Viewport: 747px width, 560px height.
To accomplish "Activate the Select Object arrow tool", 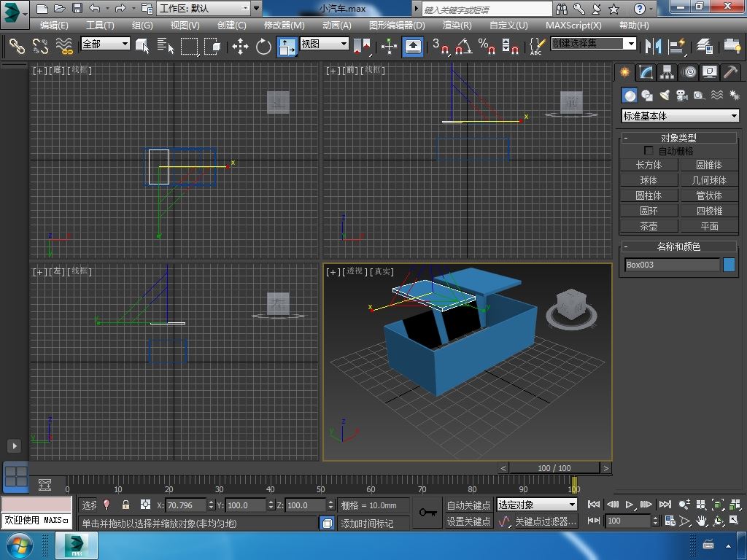I will click(x=142, y=46).
